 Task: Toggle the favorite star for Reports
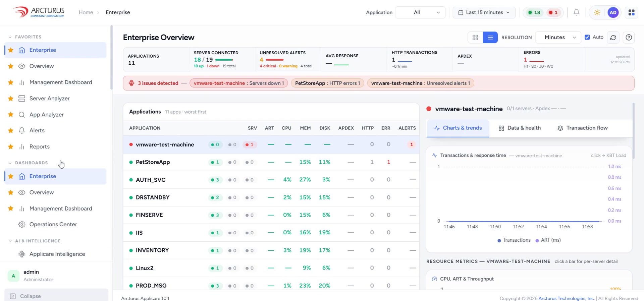pyautogui.click(x=11, y=147)
